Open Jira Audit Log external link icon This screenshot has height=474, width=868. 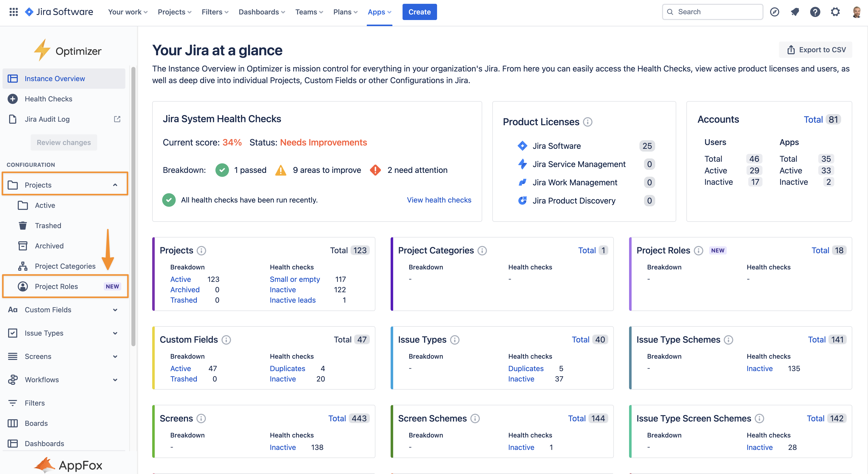tap(117, 119)
